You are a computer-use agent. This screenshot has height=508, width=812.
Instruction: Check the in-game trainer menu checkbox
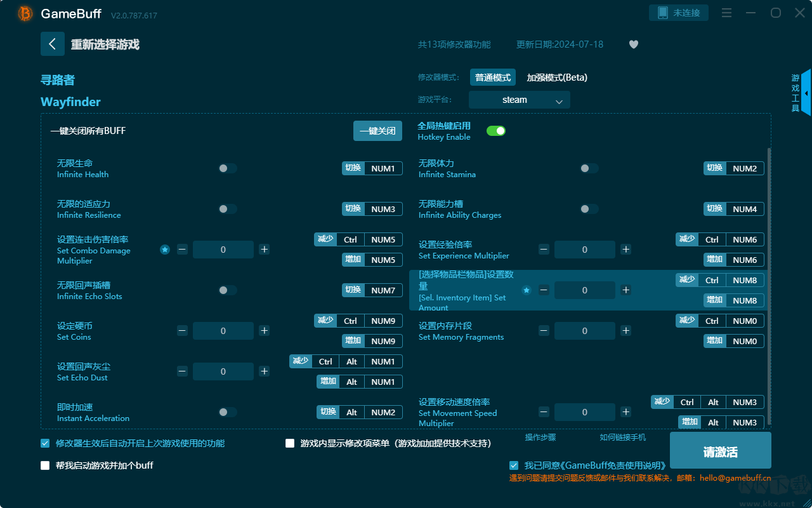(x=290, y=443)
